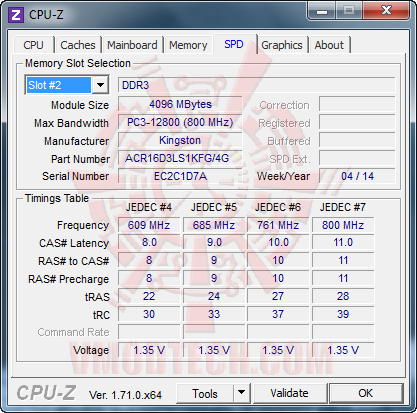Screen dimensions: 417x413
Task: Click CAS# Latency value 11.0
Action: click(x=343, y=243)
